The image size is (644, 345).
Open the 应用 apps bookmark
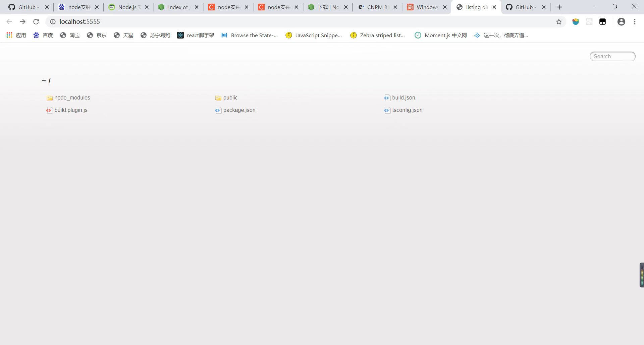coord(16,35)
